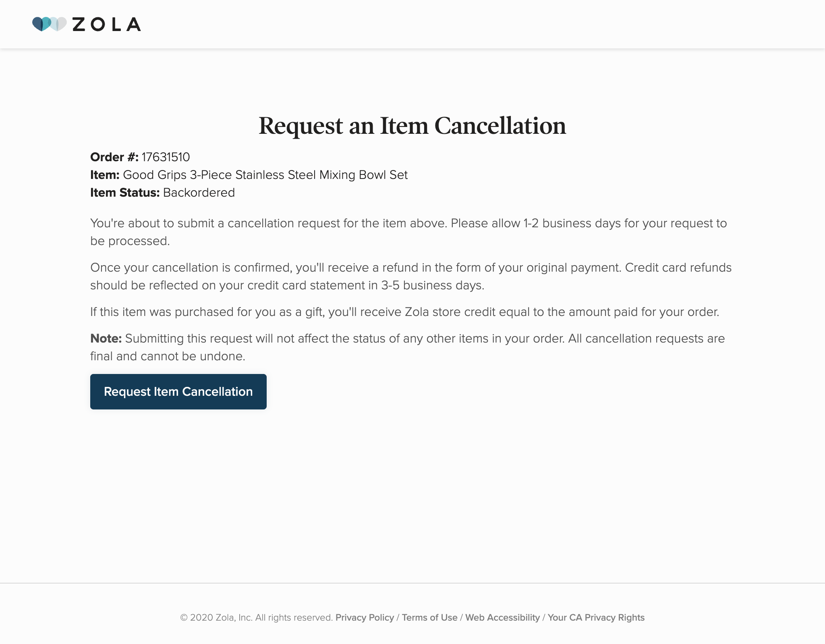Click the bold Item Status label
Image resolution: width=825 pixels, height=644 pixels.
pos(125,193)
